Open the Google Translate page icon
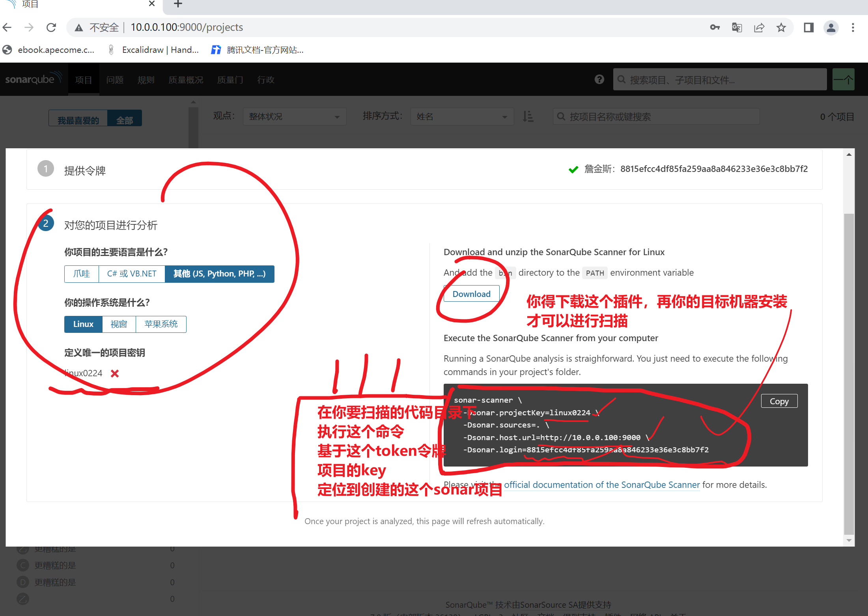The height and width of the screenshot is (616, 868). 737,27
